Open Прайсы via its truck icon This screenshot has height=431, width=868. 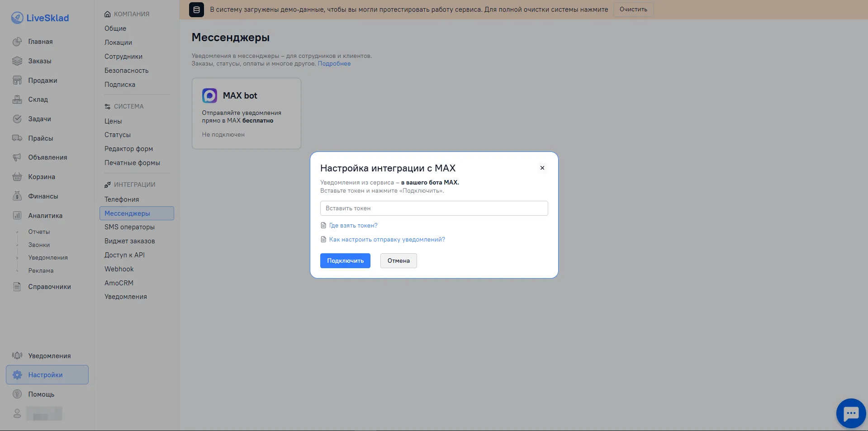click(x=17, y=138)
